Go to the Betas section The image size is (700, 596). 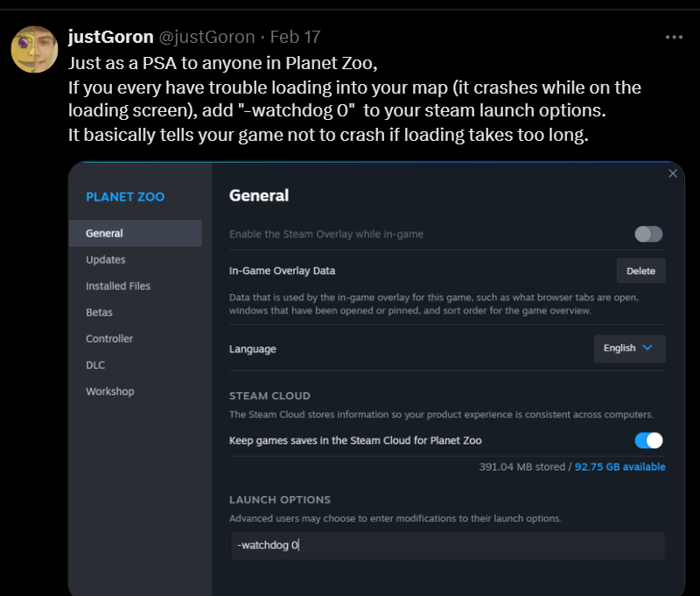tap(99, 312)
